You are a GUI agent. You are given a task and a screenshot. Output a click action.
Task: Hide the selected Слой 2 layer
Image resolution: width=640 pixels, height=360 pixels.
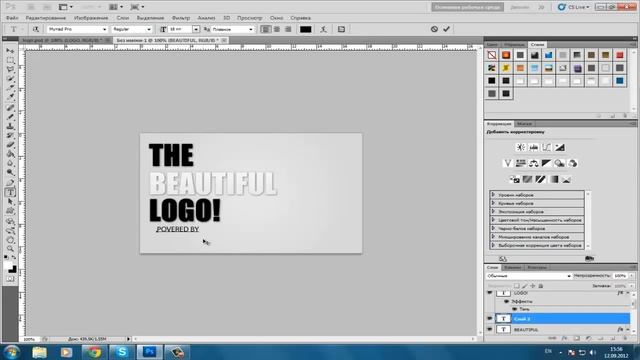tap(490, 319)
